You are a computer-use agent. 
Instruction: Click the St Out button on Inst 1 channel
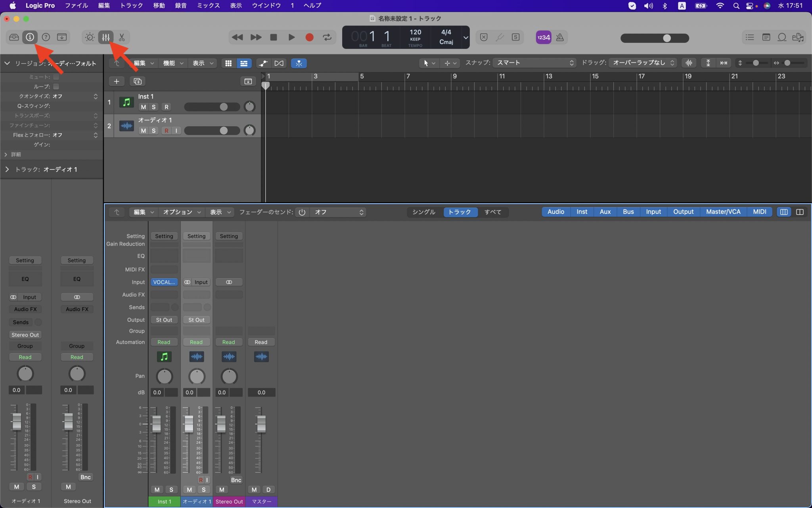(164, 319)
